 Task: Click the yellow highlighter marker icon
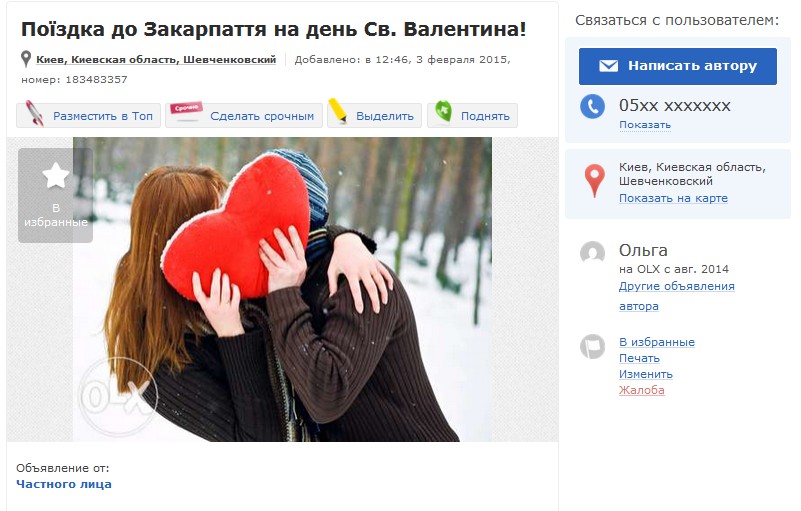(338, 111)
